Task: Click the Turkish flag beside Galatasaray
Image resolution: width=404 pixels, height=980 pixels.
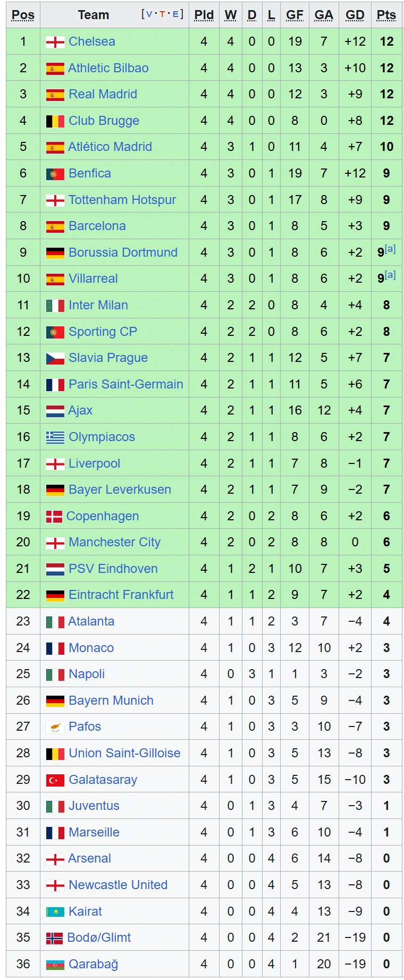Action: pyautogui.click(x=55, y=780)
